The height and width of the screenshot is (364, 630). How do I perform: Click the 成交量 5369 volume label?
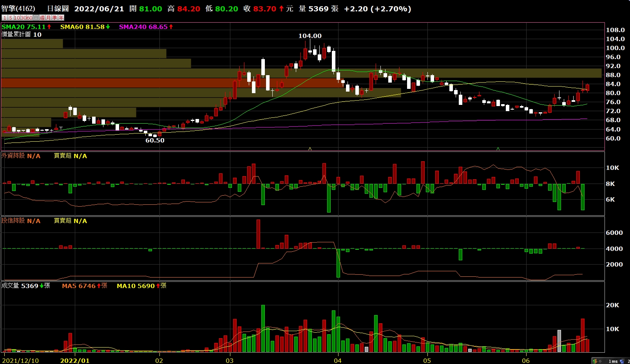pos(25,286)
